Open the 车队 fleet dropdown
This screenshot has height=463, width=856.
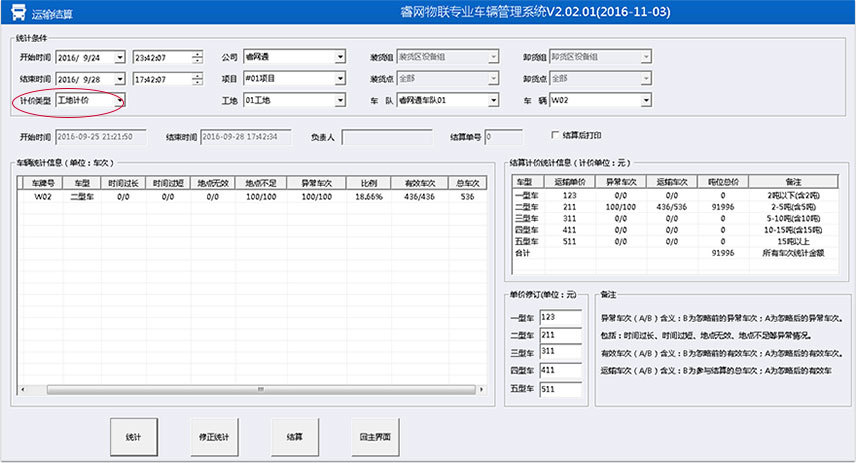[494, 100]
